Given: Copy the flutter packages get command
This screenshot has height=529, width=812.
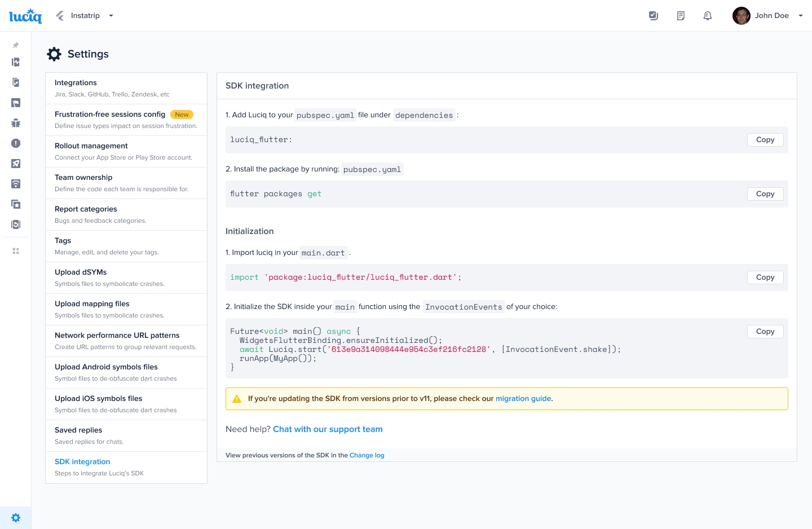Looking at the screenshot, I should point(765,194).
